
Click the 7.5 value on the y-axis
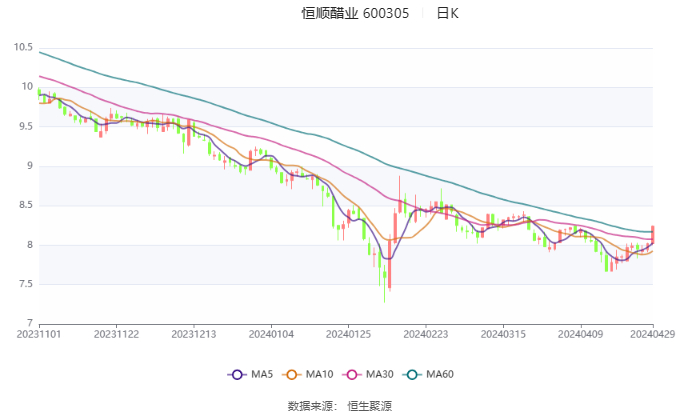pos(26,284)
